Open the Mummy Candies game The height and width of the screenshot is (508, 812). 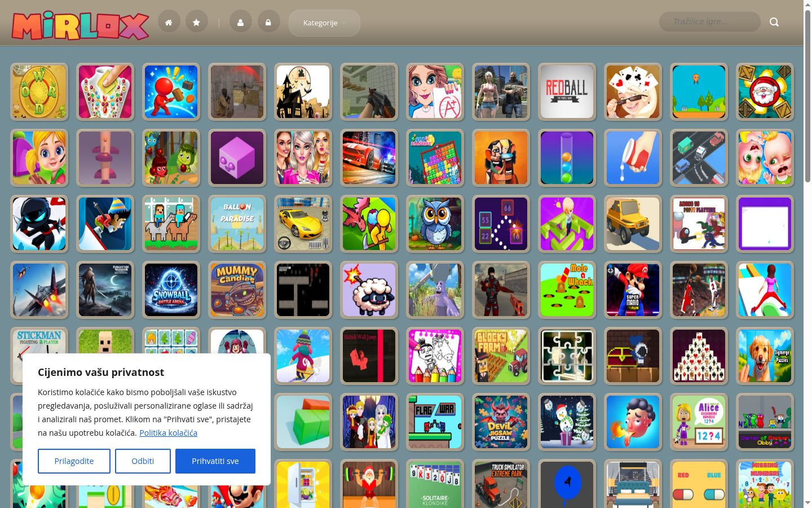237,290
